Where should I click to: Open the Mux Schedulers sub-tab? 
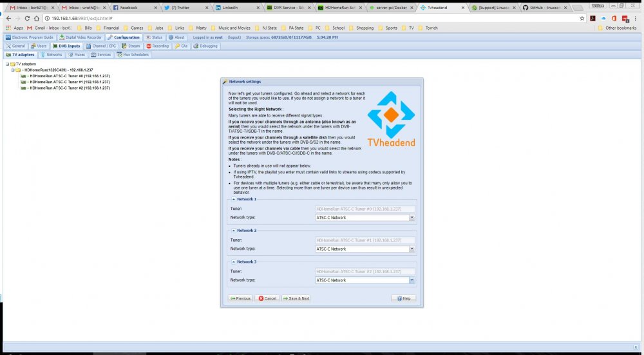[134, 55]
